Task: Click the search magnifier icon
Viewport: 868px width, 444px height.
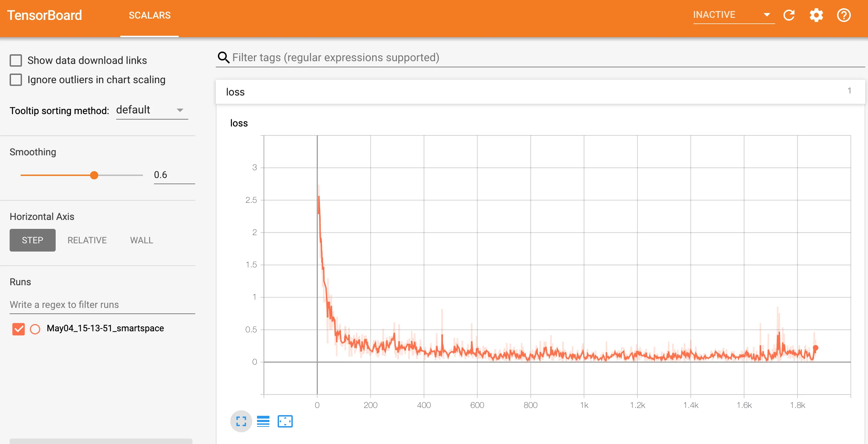Action: click(x=224, y=57)
